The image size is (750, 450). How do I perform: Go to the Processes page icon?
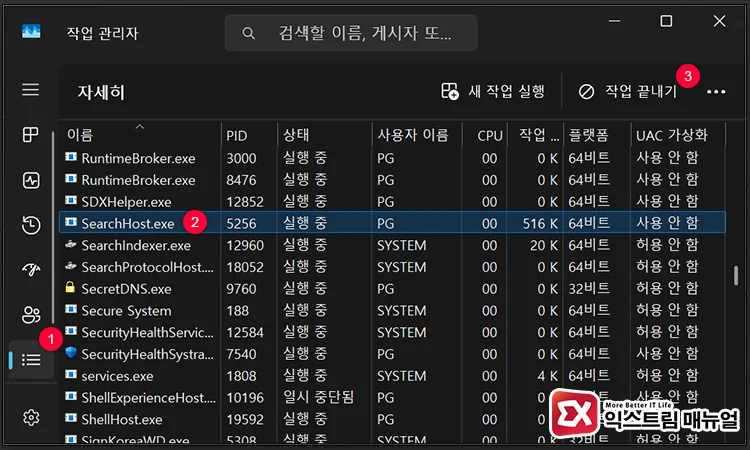(31, 134)
